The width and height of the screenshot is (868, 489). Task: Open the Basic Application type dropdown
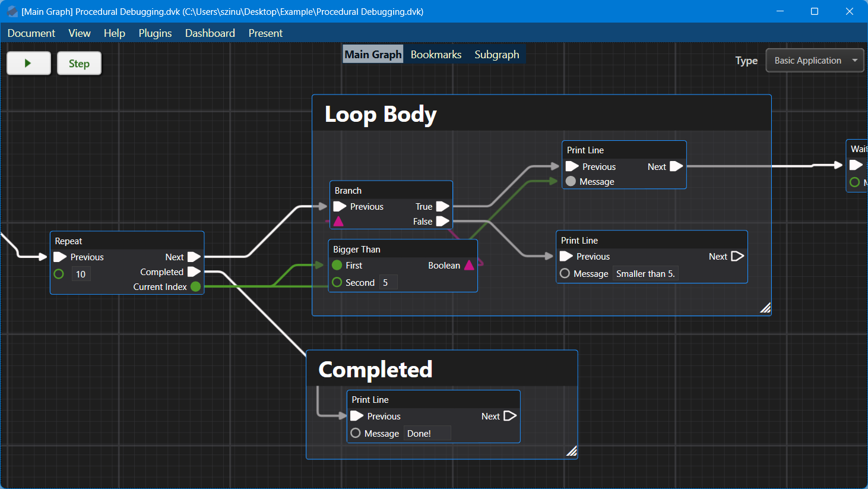815,60
